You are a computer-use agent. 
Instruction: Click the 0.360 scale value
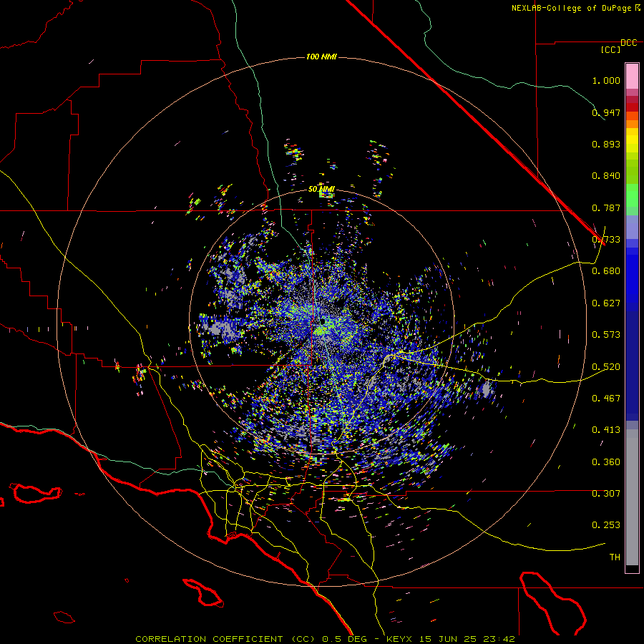click(606, 462)
